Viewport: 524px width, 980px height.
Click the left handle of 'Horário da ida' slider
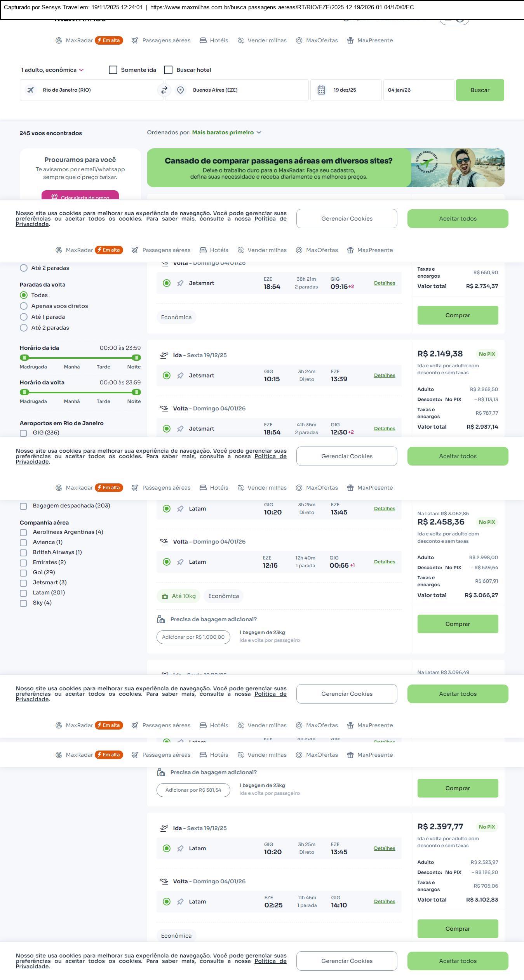(x=24, y=358)
